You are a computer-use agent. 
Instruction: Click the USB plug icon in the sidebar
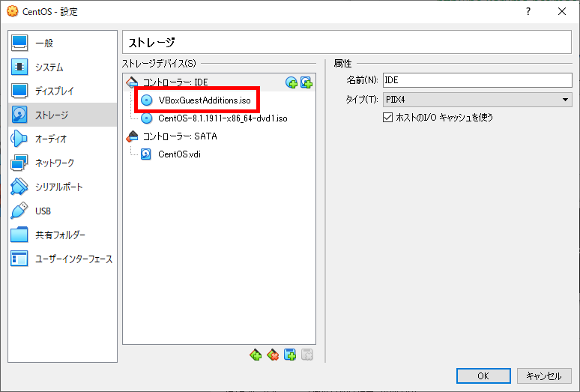tap(19, 211)
